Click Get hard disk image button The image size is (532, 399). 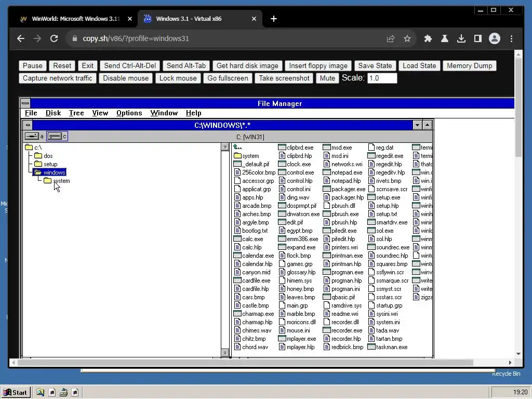247,65
